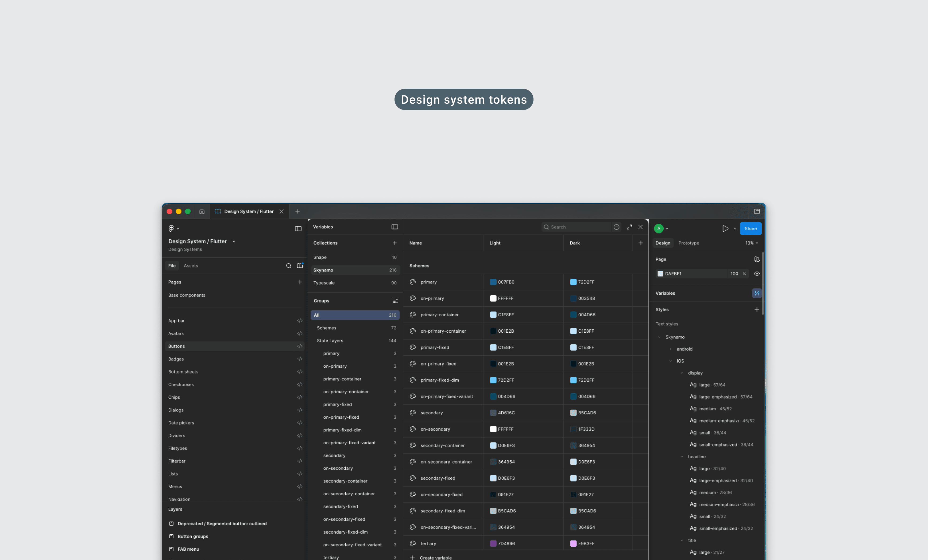
Task: Click the frame icon for Button groups layer
Action: (x=171, y=536)
